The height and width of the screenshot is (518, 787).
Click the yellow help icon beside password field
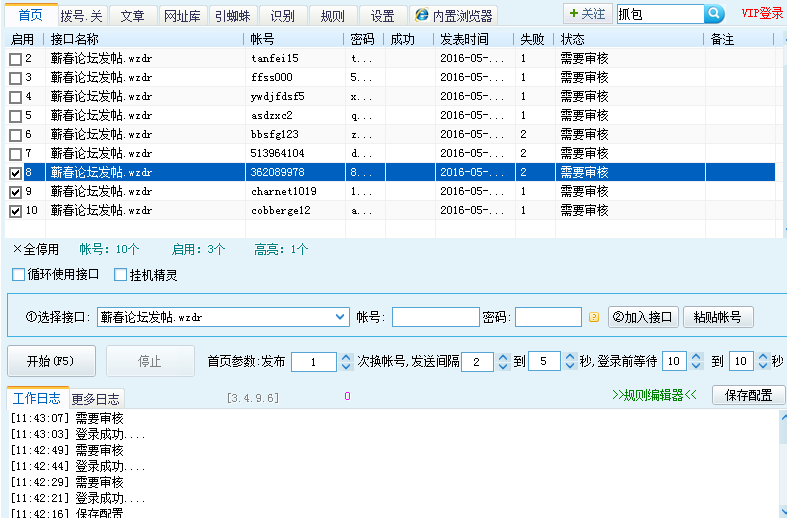(594, 317)
